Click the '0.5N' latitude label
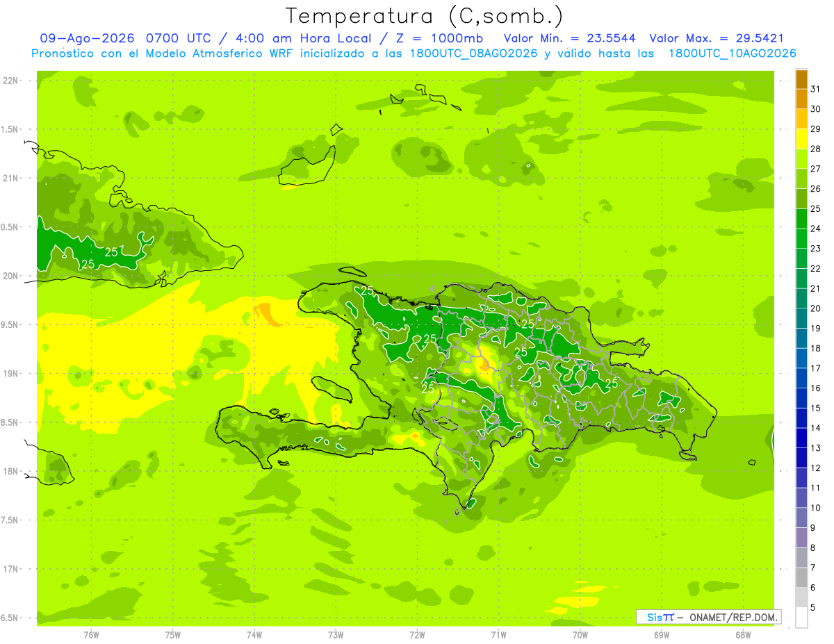Viewport: 834px width, 644px height. tap(10, 227)
